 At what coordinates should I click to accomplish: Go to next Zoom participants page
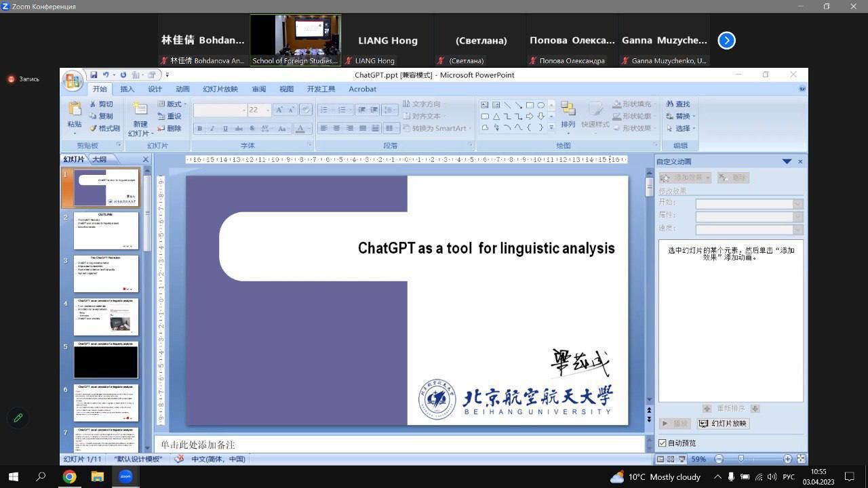pyautogui.click(x=726, y=41)
